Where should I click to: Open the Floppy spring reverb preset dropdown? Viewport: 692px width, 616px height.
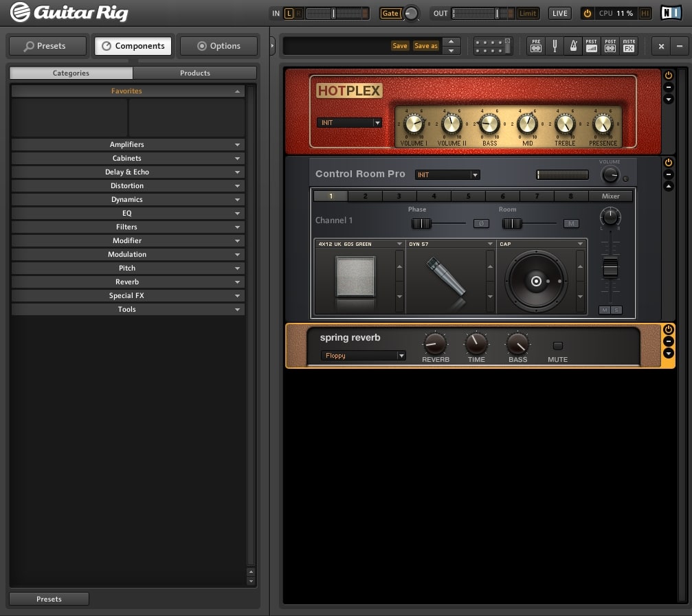coord(363,356)
